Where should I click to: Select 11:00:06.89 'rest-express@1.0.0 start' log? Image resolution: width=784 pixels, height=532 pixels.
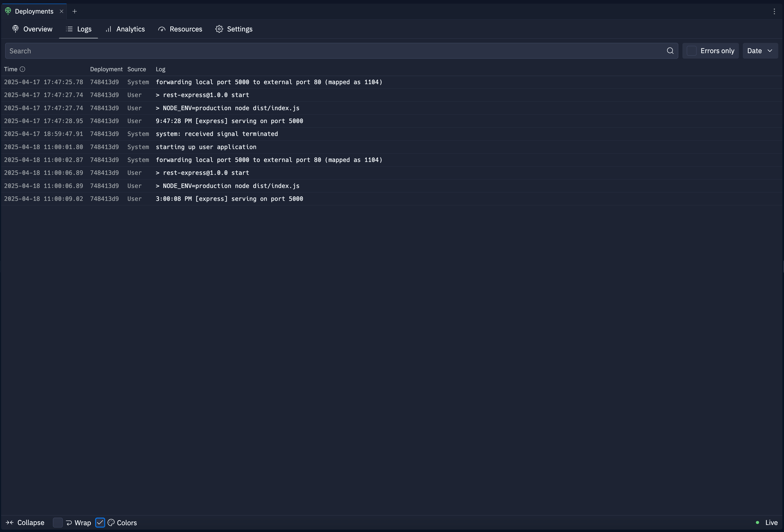[202, 173]
